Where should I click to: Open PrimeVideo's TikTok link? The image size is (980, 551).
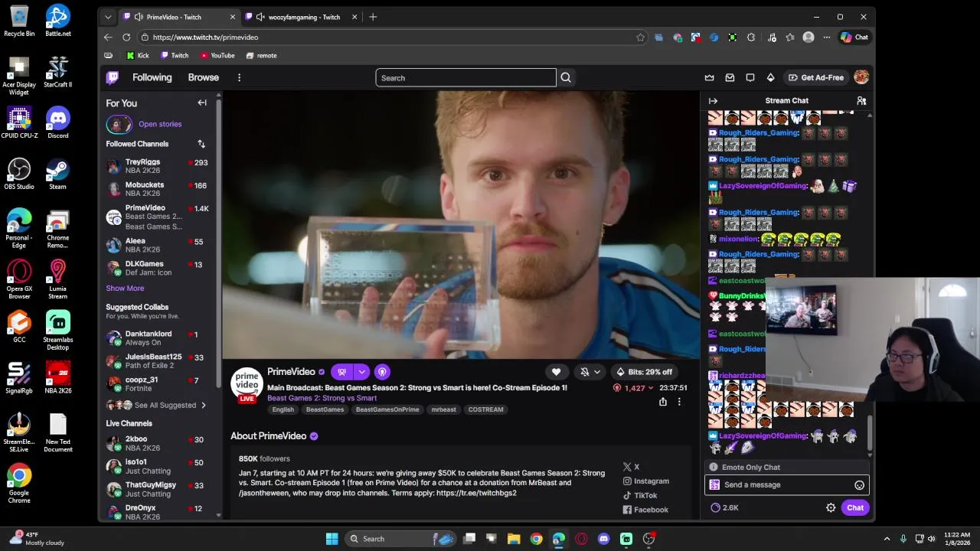[x=640, y=495]
